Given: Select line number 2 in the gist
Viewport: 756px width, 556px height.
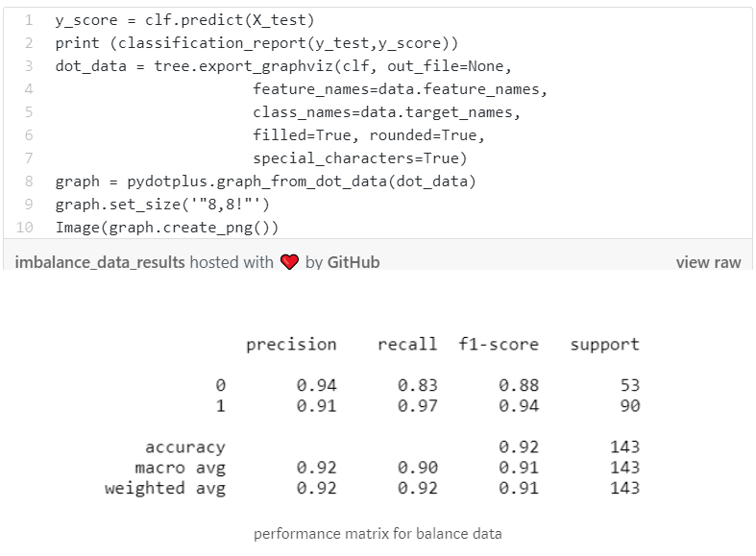Looking at the screenshot, I should click(30, 43).
